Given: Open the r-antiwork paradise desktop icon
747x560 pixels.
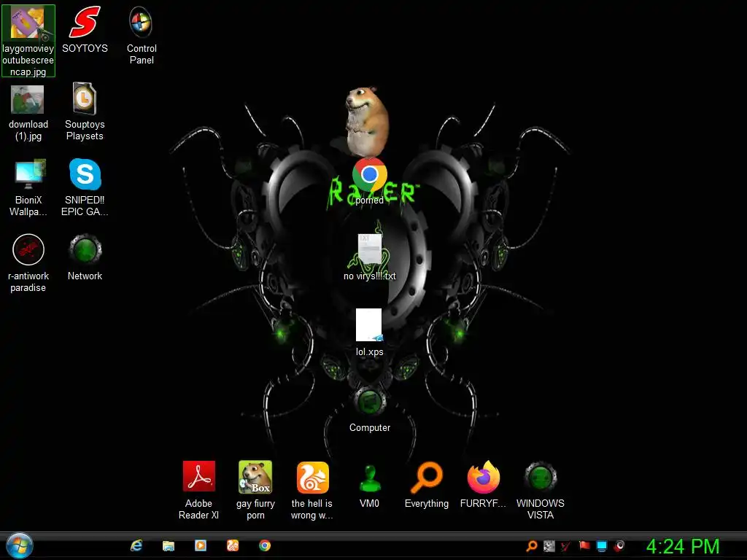Looking at the screenshot, I should (28, 263).
